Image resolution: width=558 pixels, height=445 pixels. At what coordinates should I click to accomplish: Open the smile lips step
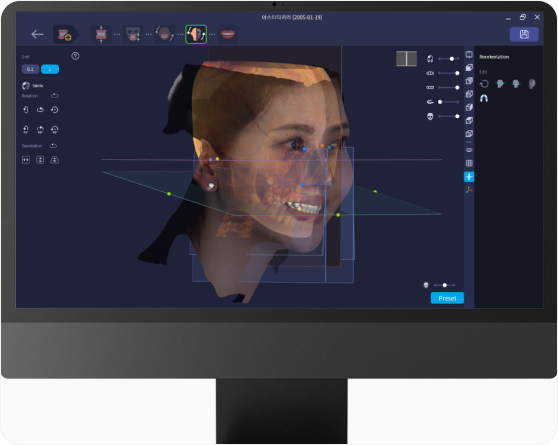pyautogui.click(x=228, y=34)
